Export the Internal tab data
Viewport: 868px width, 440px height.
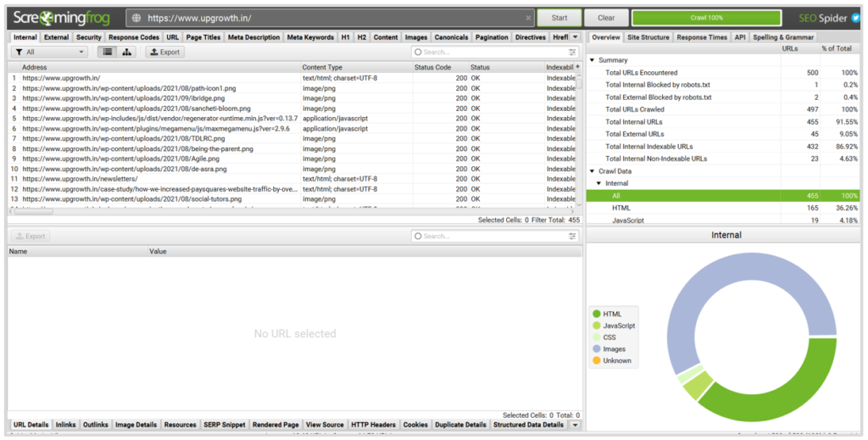[165, 52]
